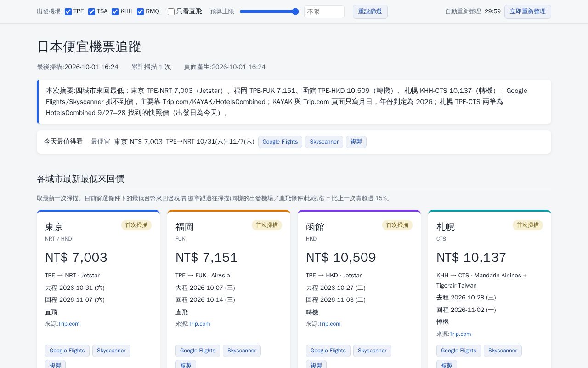Click the 東京 card price NT$ 7,003
Viewport: 588px width, 368px height.
point(76,258)
